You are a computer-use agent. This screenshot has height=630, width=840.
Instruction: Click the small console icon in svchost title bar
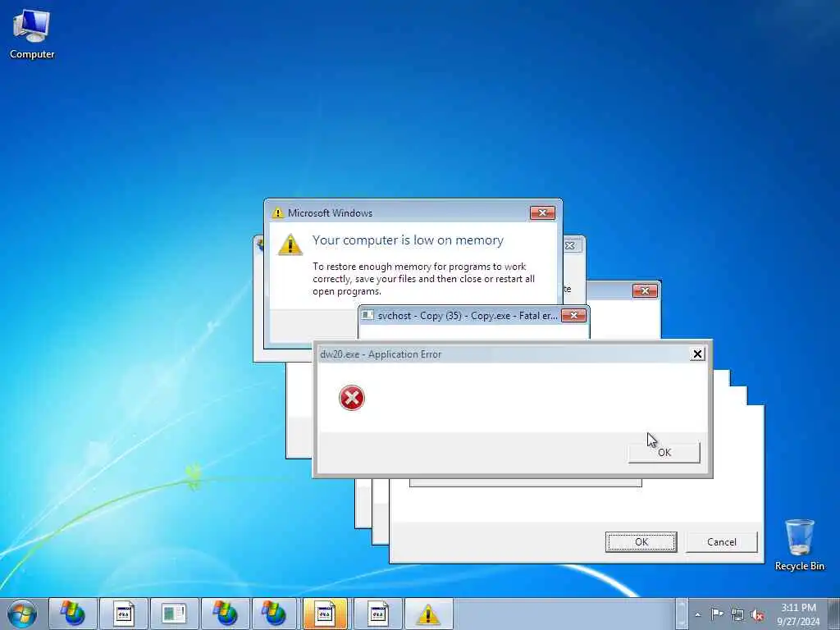[x=367, y=315]
